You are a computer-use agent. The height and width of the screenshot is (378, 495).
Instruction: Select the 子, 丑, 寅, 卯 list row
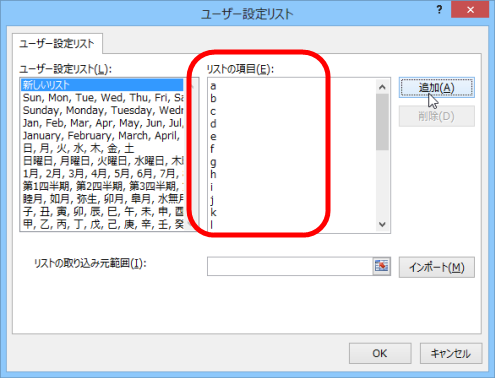click(102, 211)
